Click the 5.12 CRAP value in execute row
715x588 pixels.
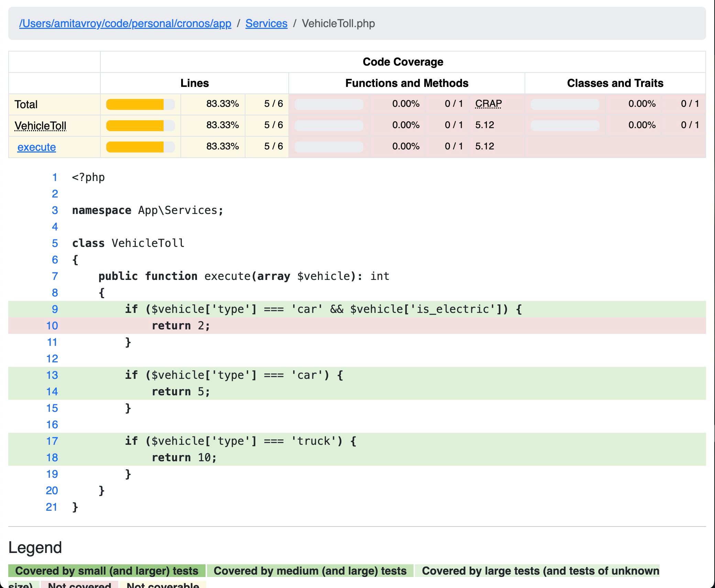point(485,146)
